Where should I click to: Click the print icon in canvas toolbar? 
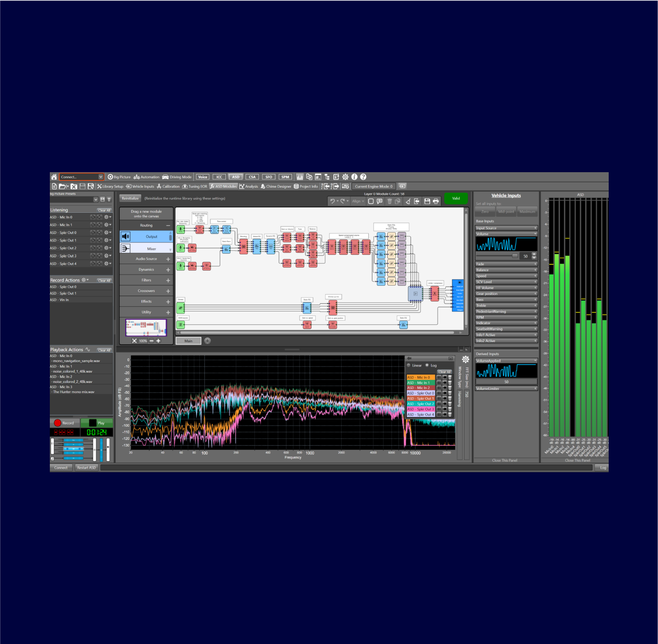pos(436,201)
